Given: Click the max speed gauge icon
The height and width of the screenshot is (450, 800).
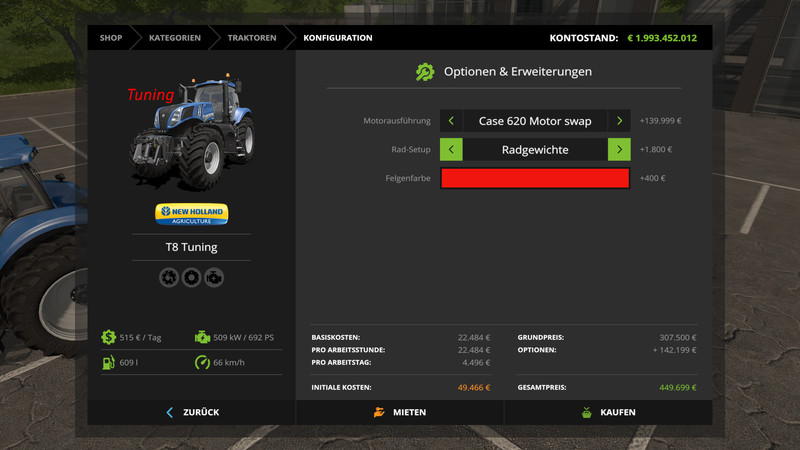Looking at the screenshot, I should point(203,362).
